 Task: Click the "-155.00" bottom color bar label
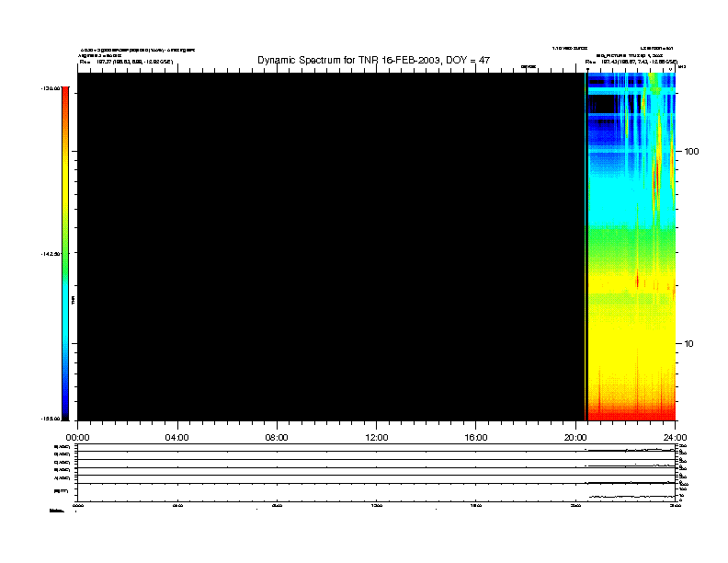click(x=51, y=419)
